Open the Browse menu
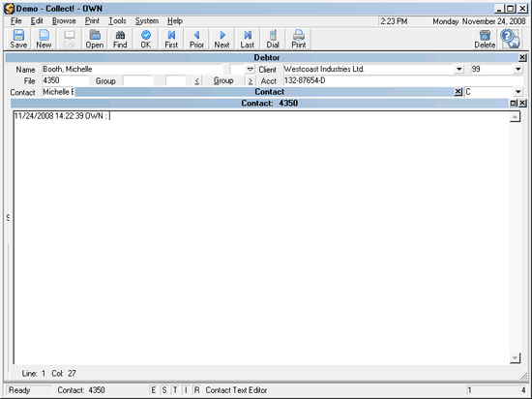This screenshot has height=399, width=532. click(64, 21)
